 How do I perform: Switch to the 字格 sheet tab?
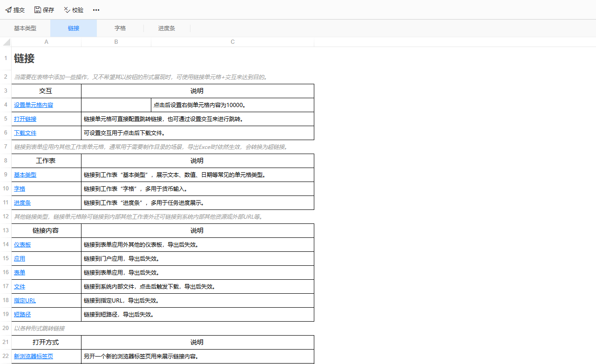[x=120, y=28]
